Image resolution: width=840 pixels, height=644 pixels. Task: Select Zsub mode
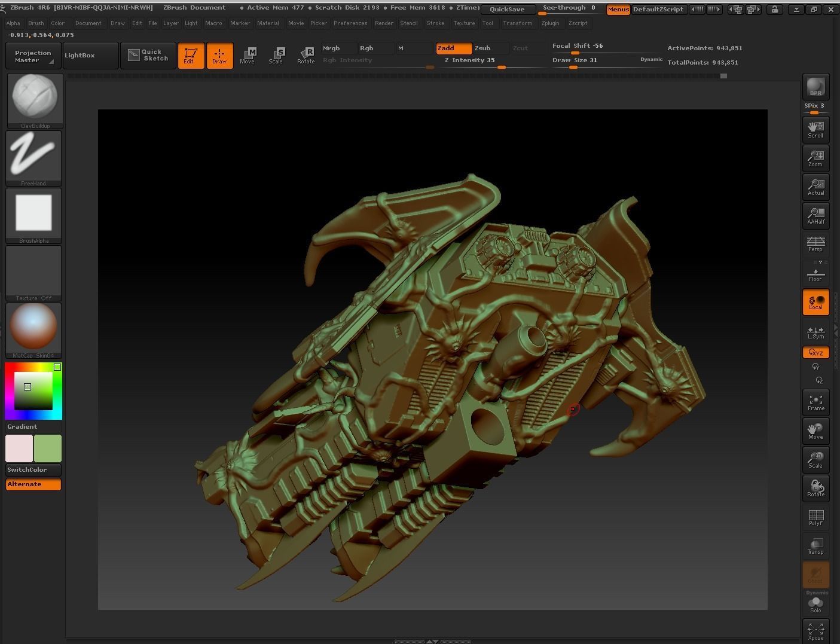tap(491, 48)
